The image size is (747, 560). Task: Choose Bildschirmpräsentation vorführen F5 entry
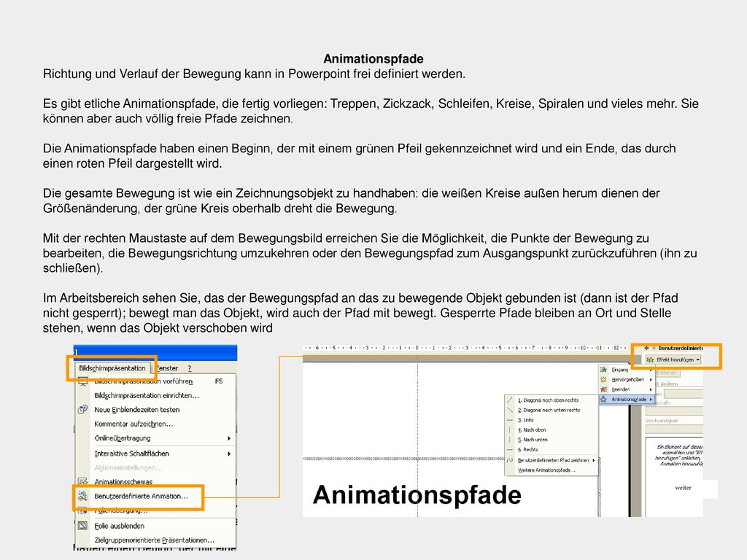[156, 381]
